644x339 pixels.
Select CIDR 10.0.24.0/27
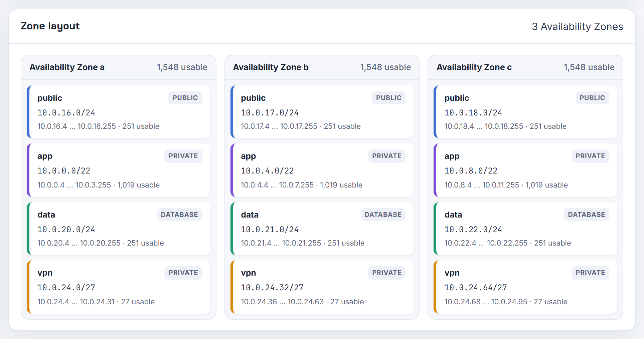(66, 288)
